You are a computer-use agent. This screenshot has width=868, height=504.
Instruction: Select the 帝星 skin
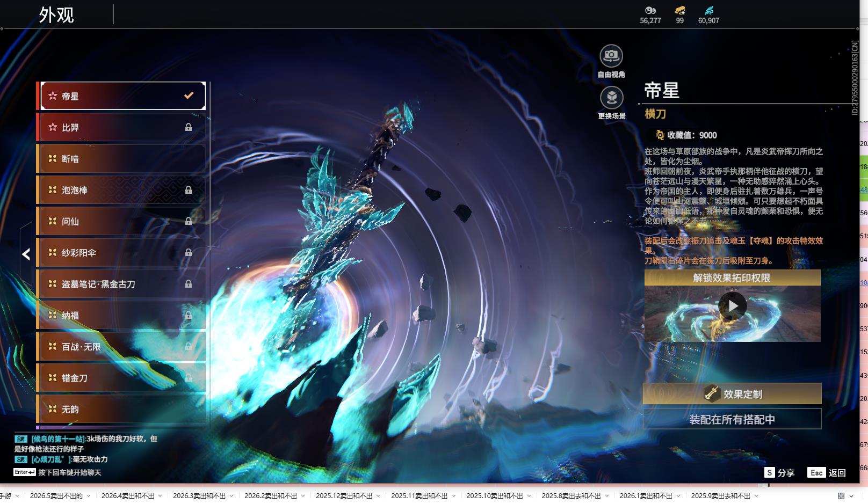[x=123, y=96]
